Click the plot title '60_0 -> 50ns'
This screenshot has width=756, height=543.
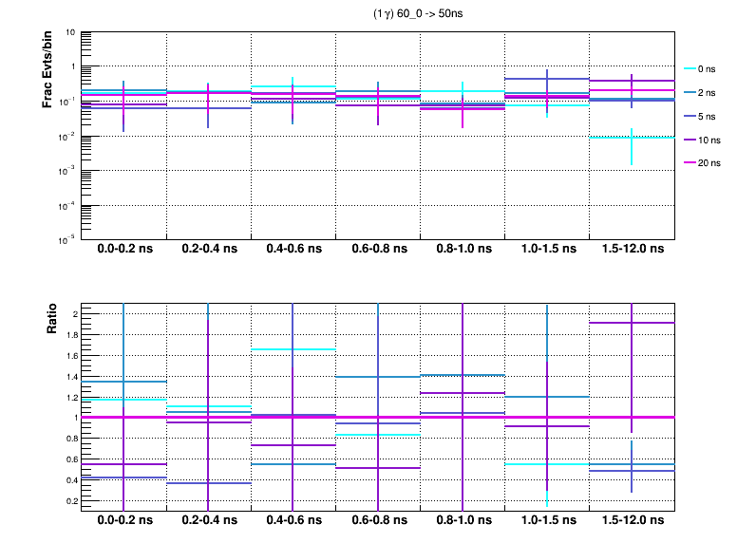(x=418, y=14)
